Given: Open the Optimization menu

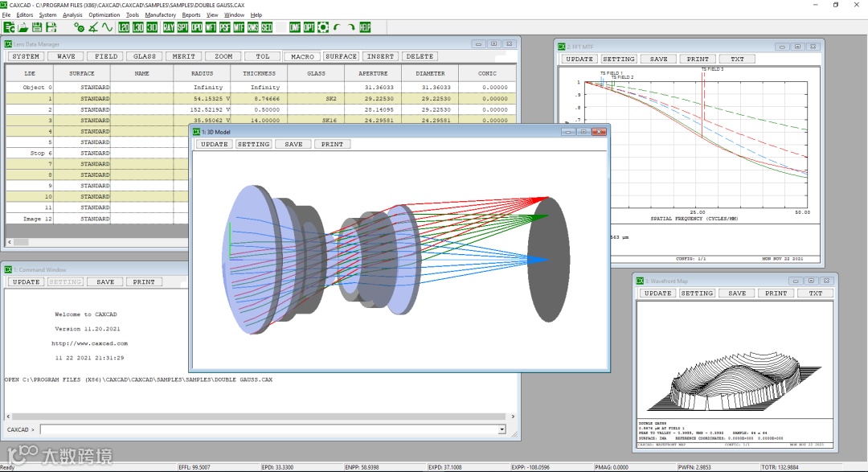Looking at the screenshot, I should point(104,15).
